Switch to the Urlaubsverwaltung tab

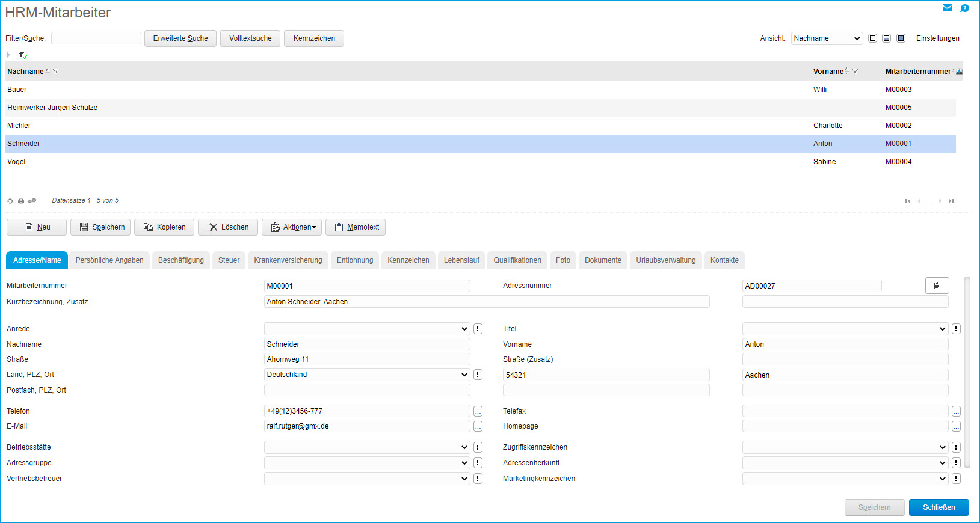pos(666,260)
